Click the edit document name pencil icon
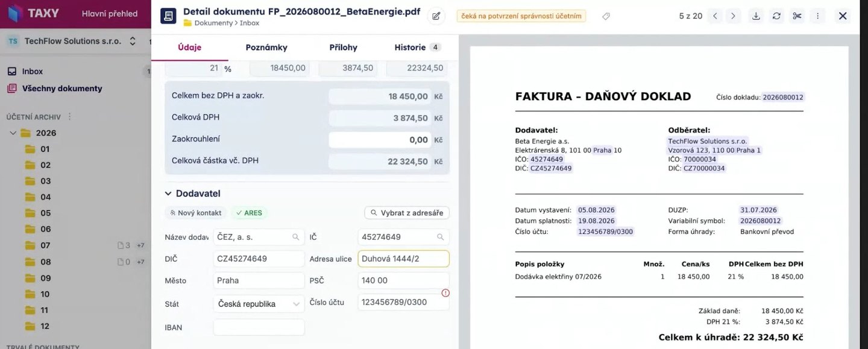This screenshot has width=868, height=349. pos(436,16)
